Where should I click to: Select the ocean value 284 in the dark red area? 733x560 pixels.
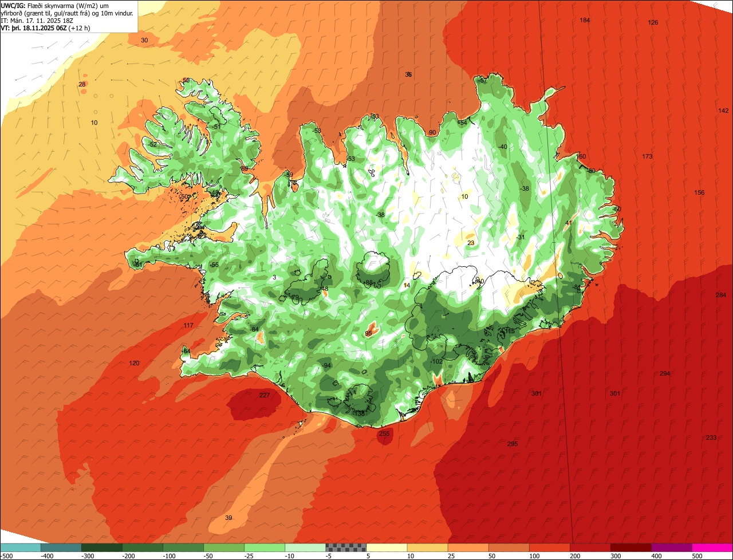click(720, 295)
